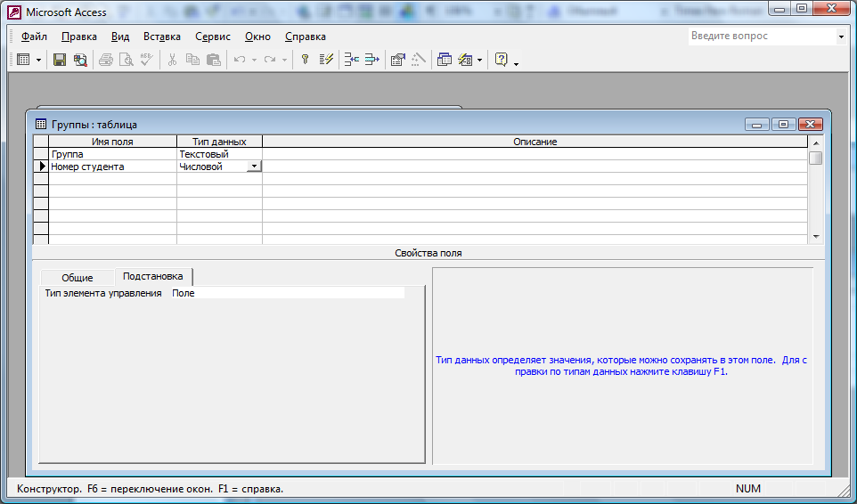Viewport: 857px width, 504px height.
Task: Click the Redo arrow icon
Action: pos(269,60)
